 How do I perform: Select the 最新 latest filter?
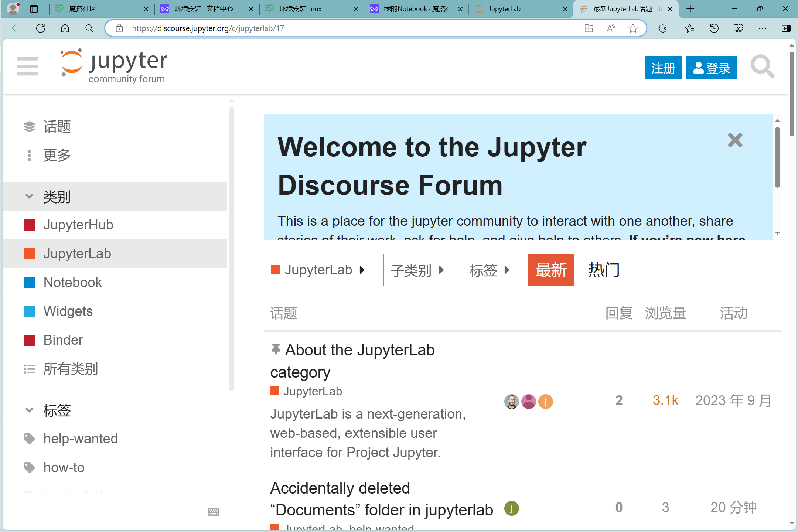[x=551, y=270]
